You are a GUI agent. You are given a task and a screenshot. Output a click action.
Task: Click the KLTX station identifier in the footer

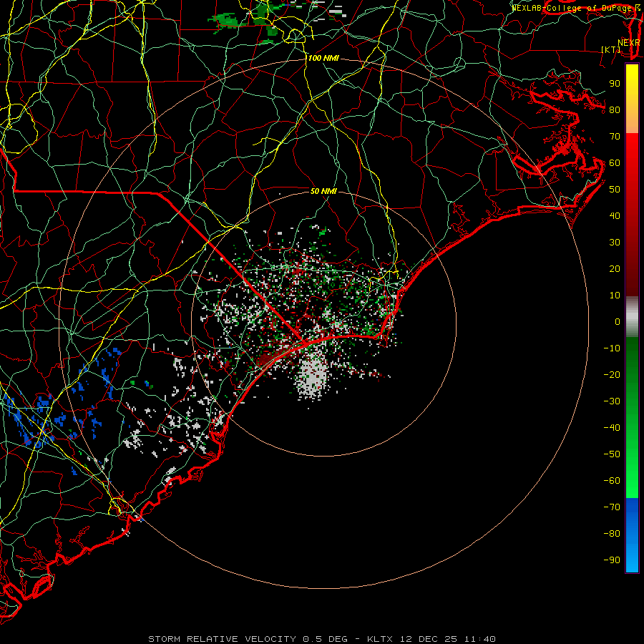[380, 639]
